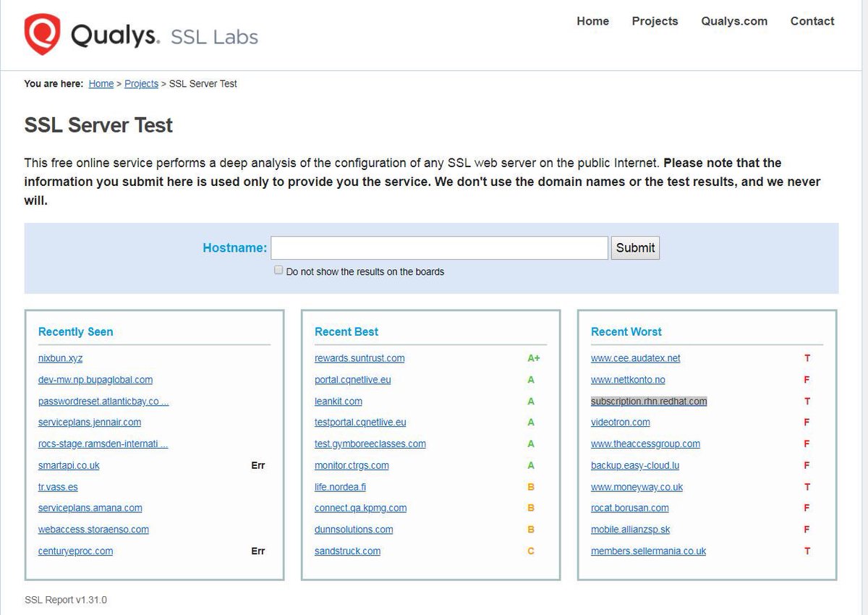
Task: Open serviceplans.amana.com link
Action: (90, 508)
